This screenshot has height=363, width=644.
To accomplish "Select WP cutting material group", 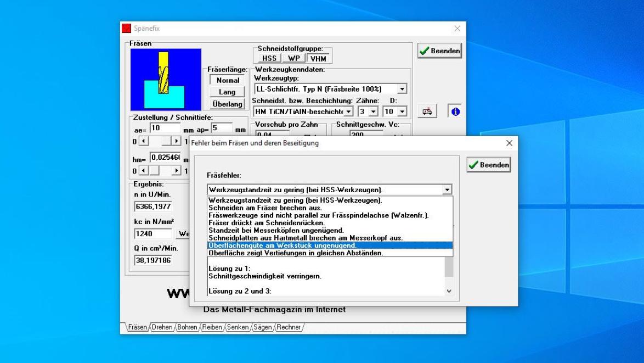I will tap(294, 58).
